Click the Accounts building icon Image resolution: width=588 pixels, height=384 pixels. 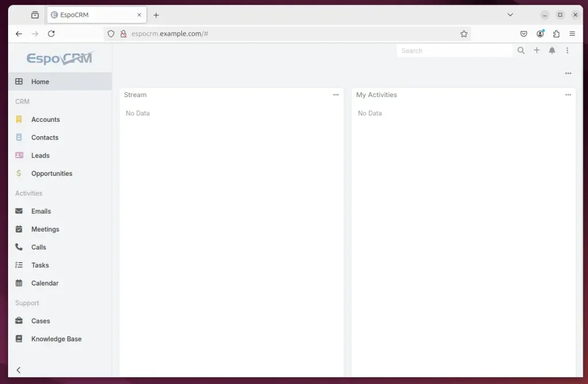click(19, 120)
